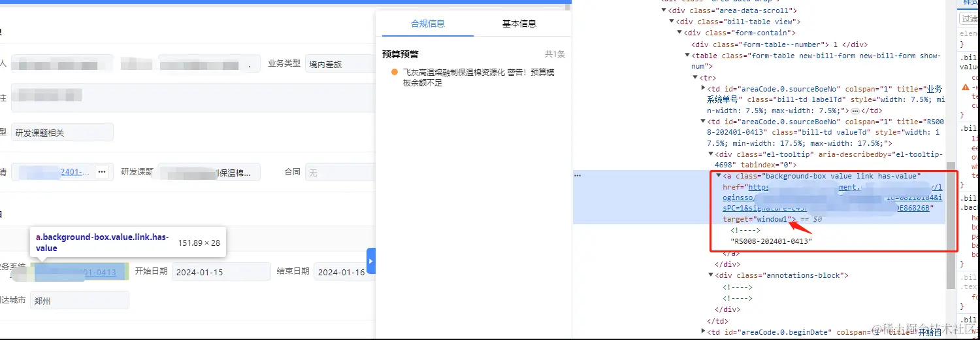
Task: Expand the labelTd sourceBoeNo td node
Action: point(703,88)
